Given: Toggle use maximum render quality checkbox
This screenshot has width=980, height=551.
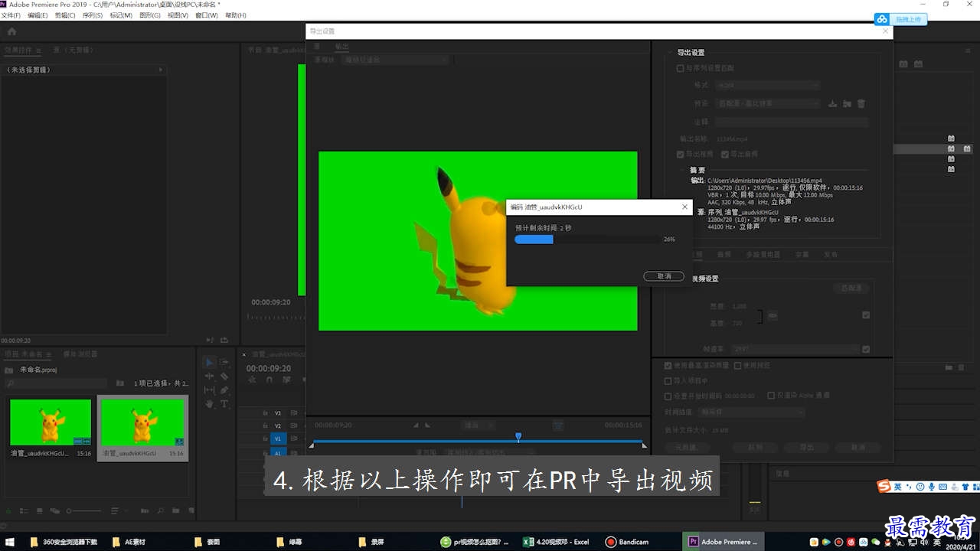Looking at the screenshot, I should coord(668,366).
